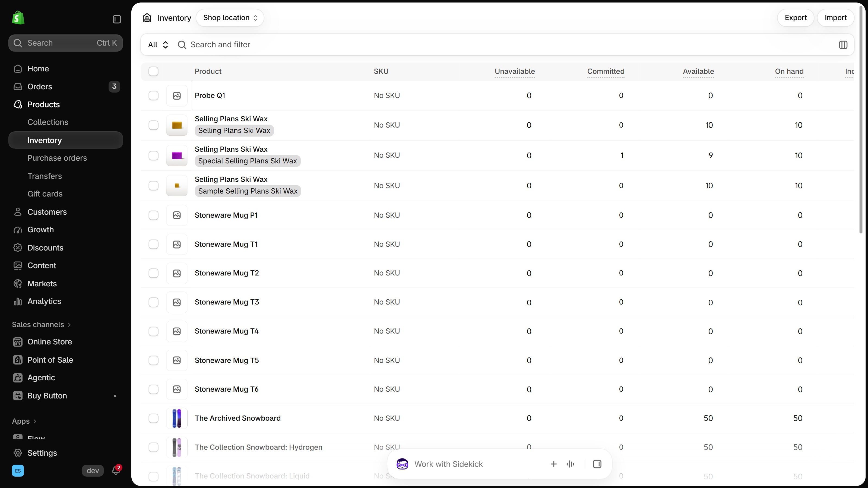Check the Stoneware Mug T3 checkbox

[x=153, y=302]
